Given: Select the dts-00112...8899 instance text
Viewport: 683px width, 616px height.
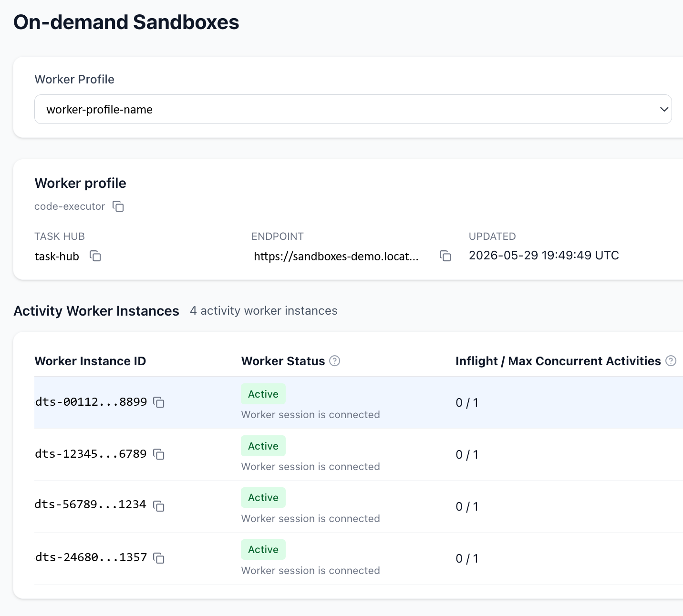Looking at the screenshot, I should [x=91, y=402].
